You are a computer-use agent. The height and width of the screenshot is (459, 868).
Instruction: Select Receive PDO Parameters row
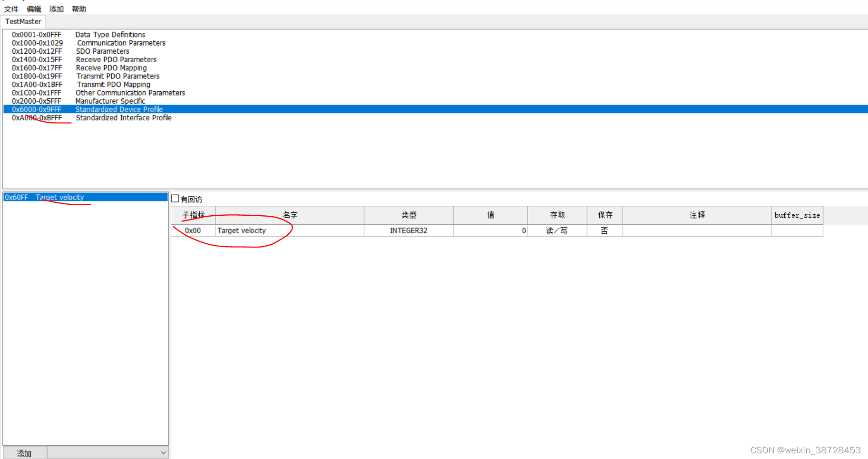pos(436,59)
